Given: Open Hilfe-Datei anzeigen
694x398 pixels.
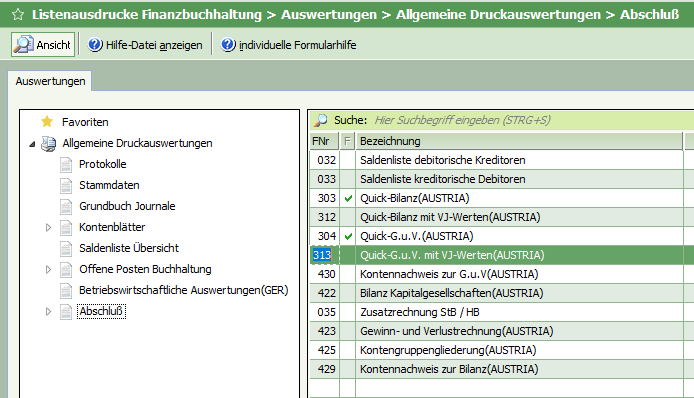Looking at the screenshot, I should [145, 45].
